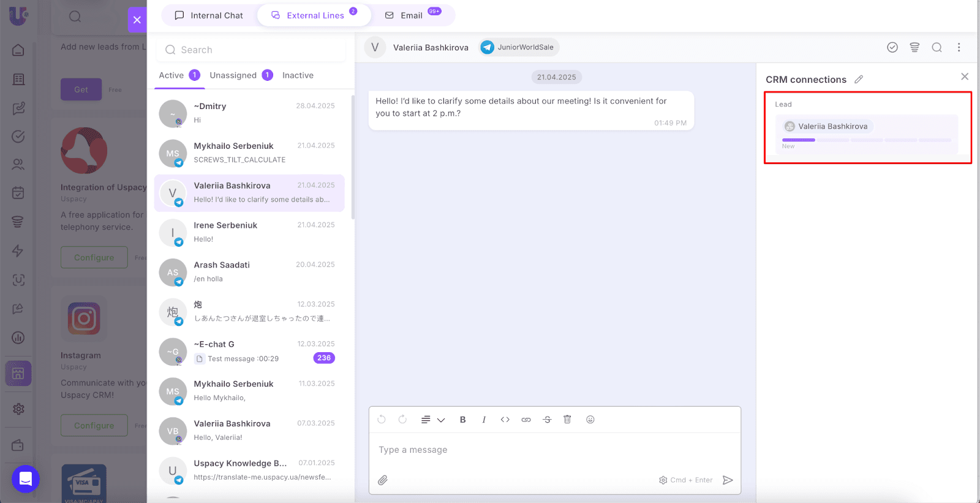Viewport: 980px width, 503px height.
Task: Show the Unassigned conversations list
Action: (x=233, y=75)
